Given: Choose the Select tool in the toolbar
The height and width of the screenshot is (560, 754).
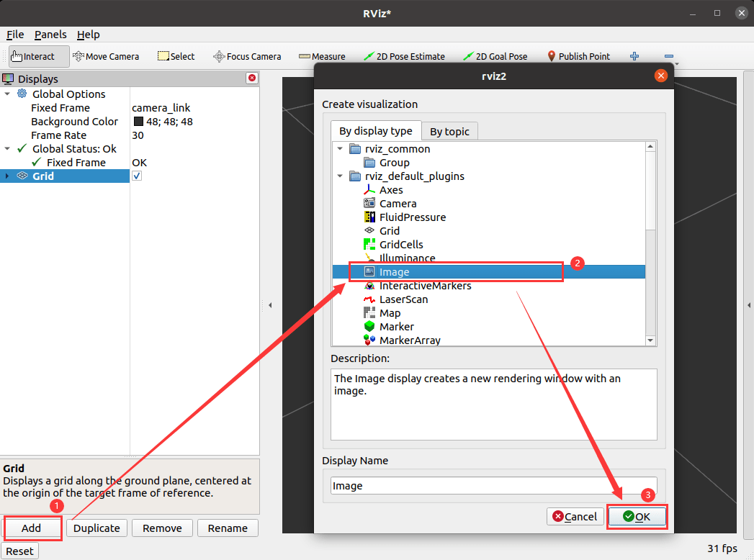Looking at the screenshot, I should (x=176, y=57).
